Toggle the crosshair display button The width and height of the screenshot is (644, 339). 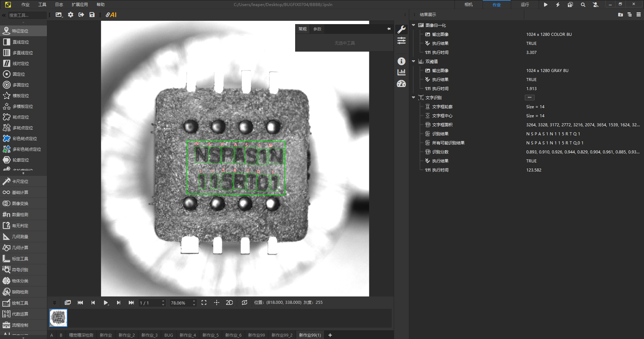pos(217,302)
